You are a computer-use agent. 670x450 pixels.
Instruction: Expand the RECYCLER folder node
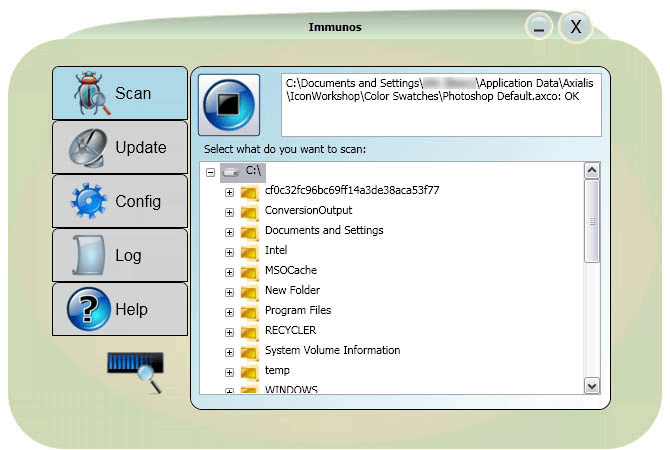coord(229,332)
